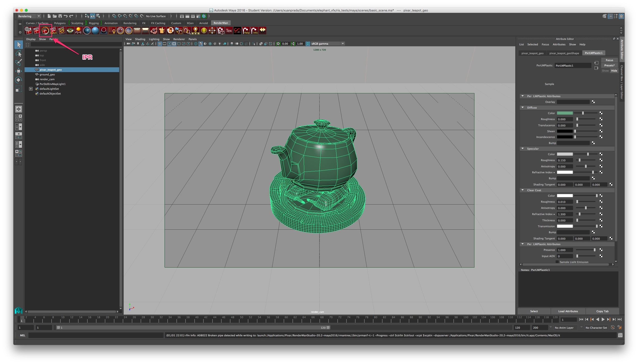Click the Focus button beside PxrLMPlastic name

pyautogui.click(x=609, y=60)
